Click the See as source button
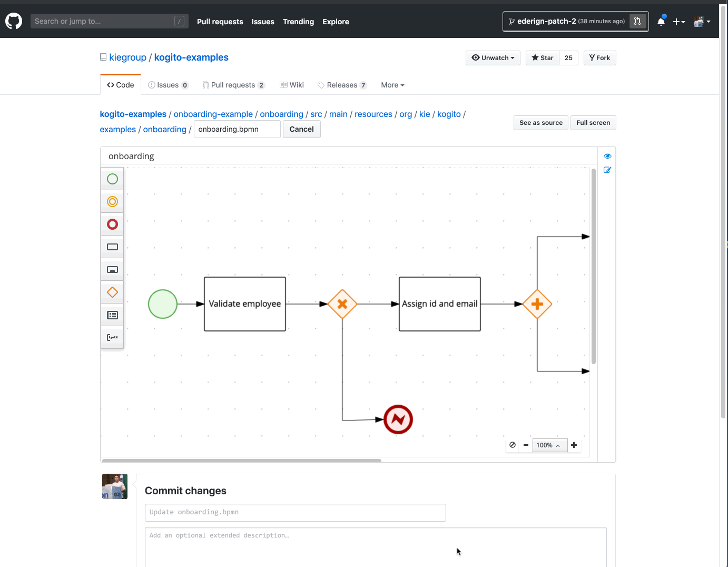This screenshot has width=728, height=567. [541, 123]
